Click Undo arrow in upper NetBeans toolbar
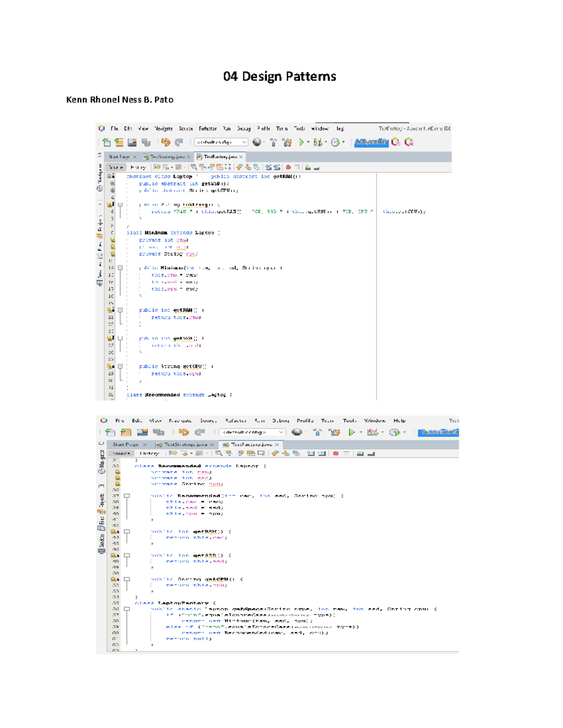The width and height of the screenshot is (563, 728). click(165, 142)
